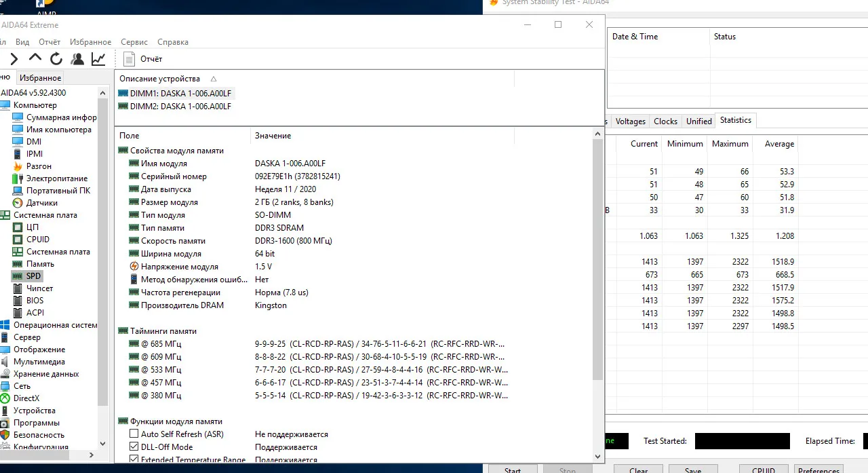Click the Save button in Stability Test
Image resolution: width=868 pixels, height=473 pixels.
point(693,469)
